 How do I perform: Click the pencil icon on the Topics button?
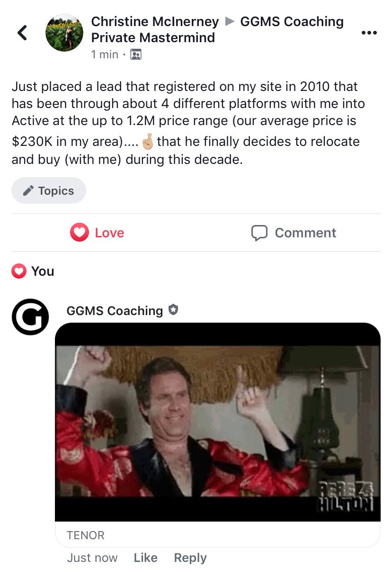(28, 190)
